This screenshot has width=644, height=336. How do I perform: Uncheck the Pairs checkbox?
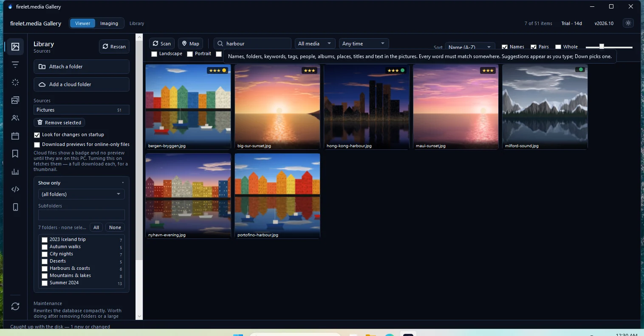click(534, 47)
